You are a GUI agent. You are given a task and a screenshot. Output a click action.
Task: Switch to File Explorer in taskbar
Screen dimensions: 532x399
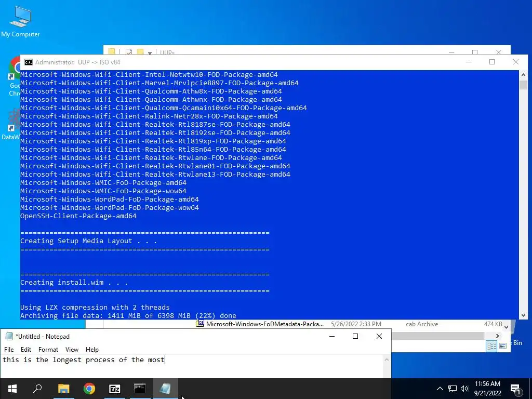click(63, 389)
